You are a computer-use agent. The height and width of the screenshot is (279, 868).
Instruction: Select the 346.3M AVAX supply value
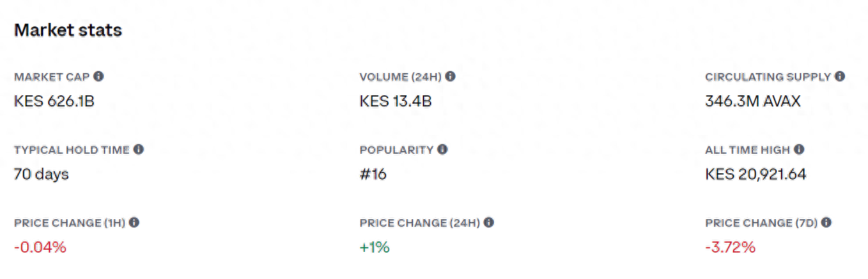753,102
